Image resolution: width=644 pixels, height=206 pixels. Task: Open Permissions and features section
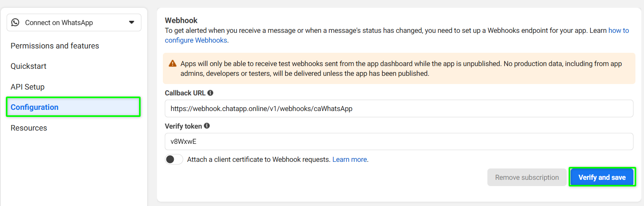(55, 46)
